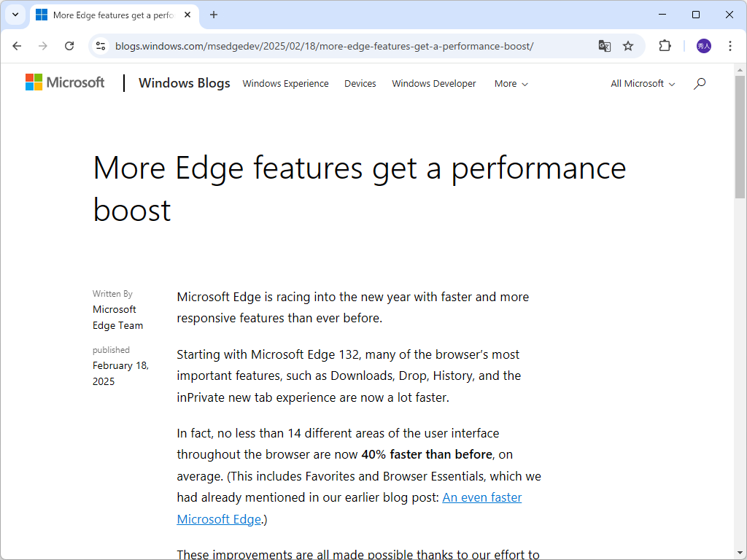Open the Windows Blogs search icon
This screenshot has width=747, height=560.
tap(700, 83)
